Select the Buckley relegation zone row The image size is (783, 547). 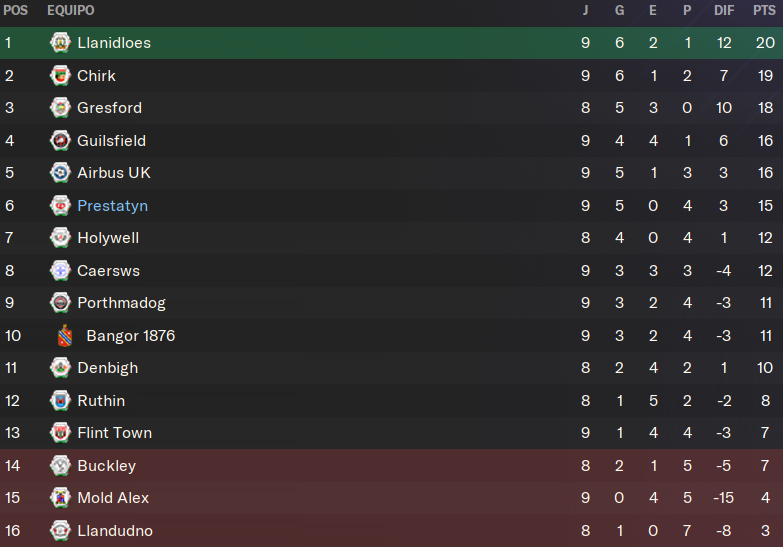tap(392, 466)
